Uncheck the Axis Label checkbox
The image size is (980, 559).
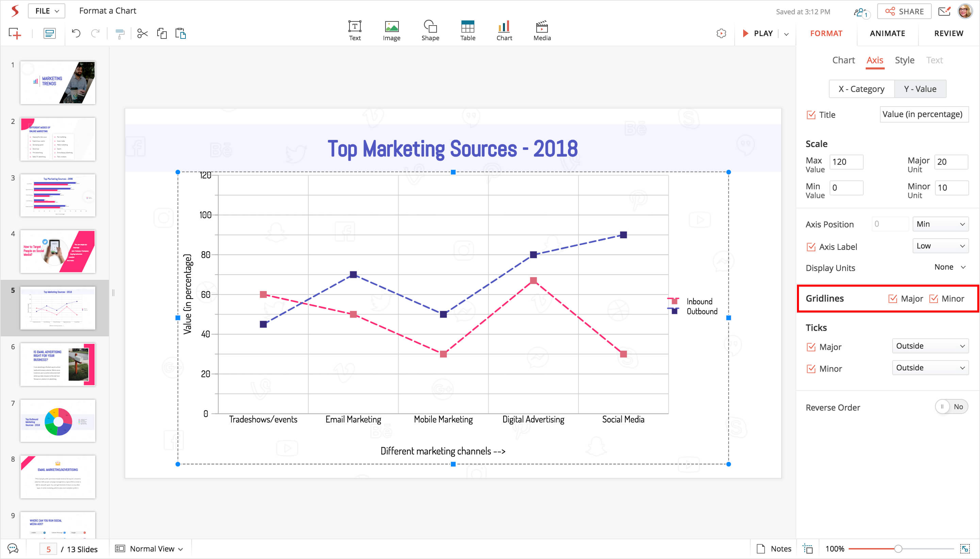coord(811,247)
